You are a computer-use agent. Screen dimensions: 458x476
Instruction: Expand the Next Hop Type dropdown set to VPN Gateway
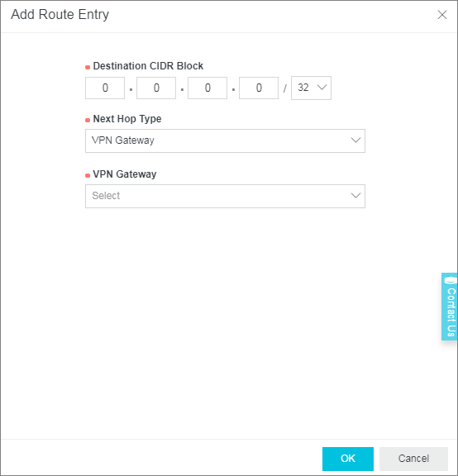[225, 140]
